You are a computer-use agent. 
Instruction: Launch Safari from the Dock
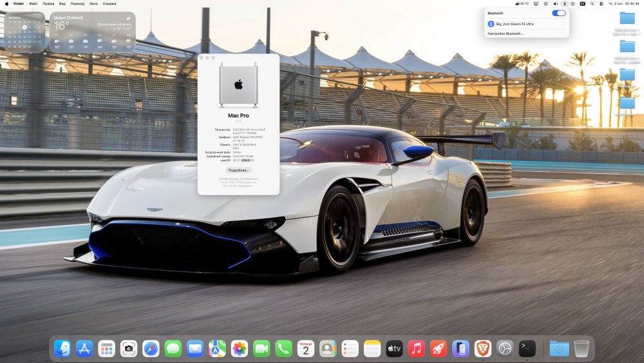[x=151, y=349]
